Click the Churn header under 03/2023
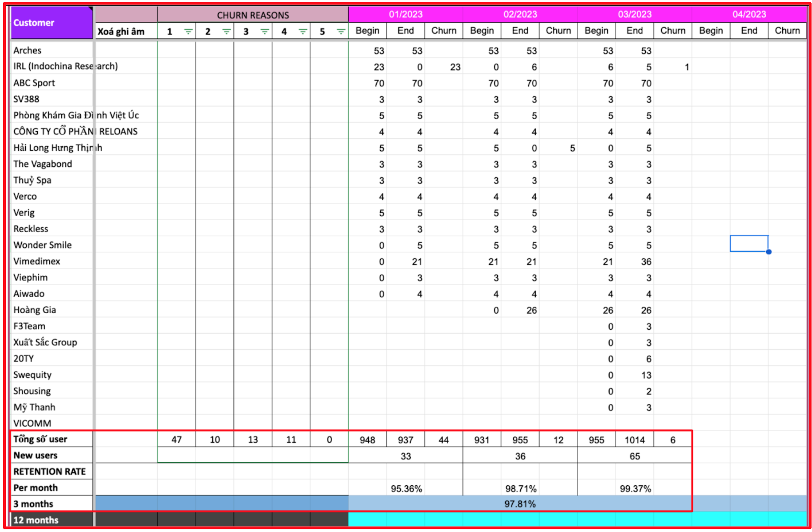The height and width of the screenshot is (532, 812). [672, 31]
